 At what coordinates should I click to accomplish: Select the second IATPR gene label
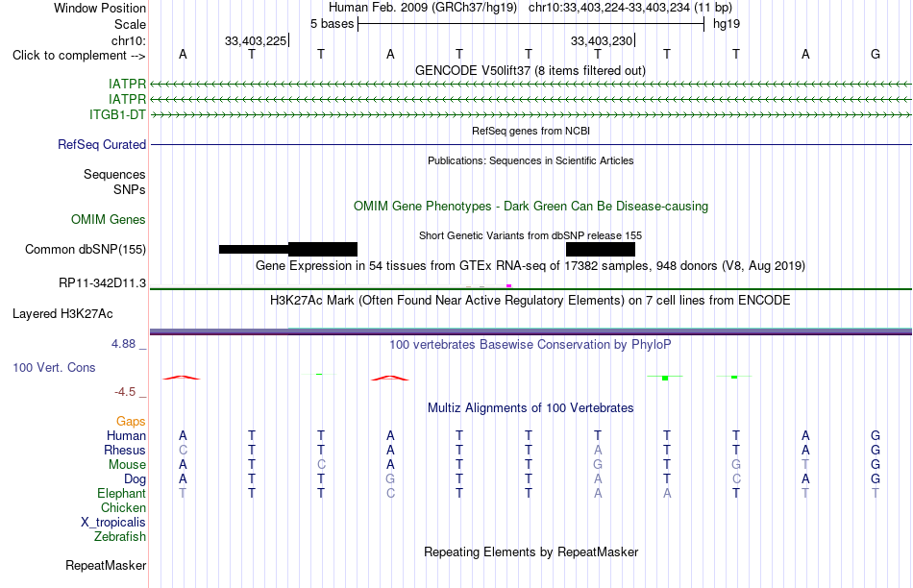[x=127, y=100]
